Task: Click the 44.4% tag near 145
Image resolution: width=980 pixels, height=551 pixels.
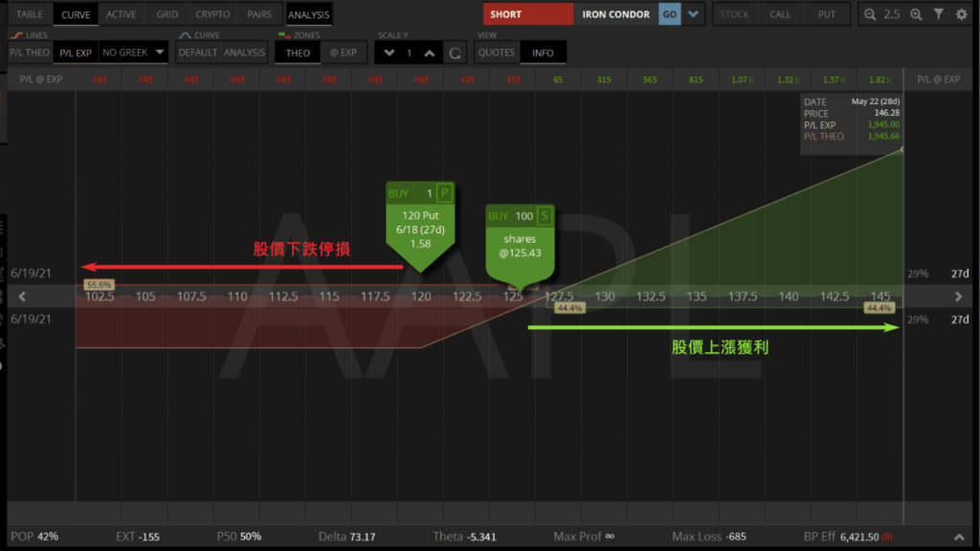Action: coord(879,308)
